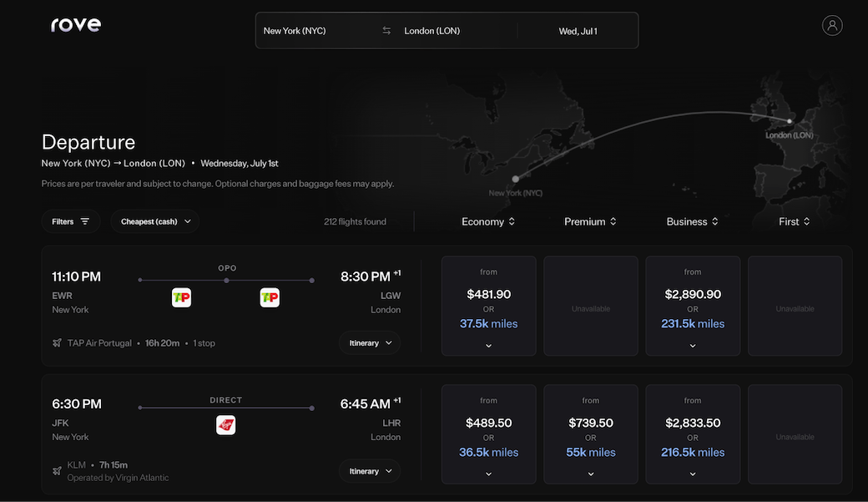Viewport: 868px width, 502px height.
Task: Open the Filters button
Action: tap(71, 221)
